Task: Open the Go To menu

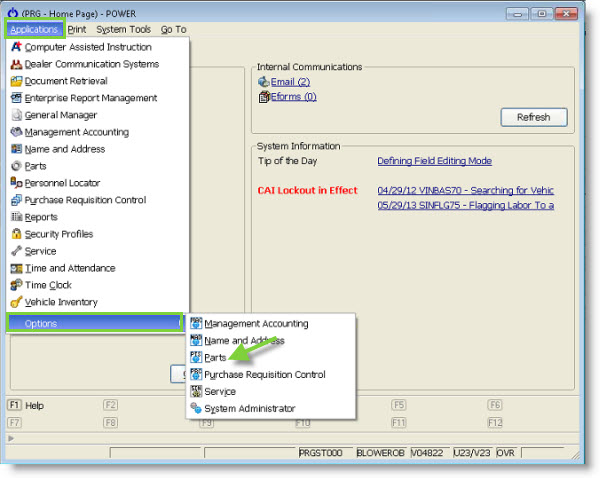Action: pos(173,29)
